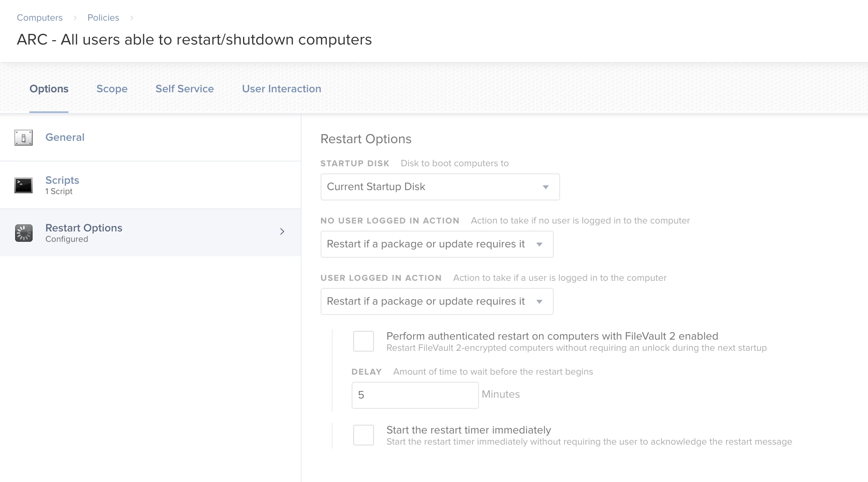Open the General payload section
The width and height of the screenshot is (868, 482).
tap(65, 138)
